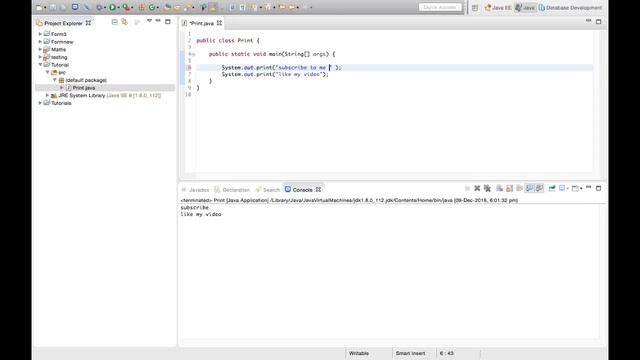Select the src folder
This screenshot has height=360, width=640.
(x=62, y=72)
